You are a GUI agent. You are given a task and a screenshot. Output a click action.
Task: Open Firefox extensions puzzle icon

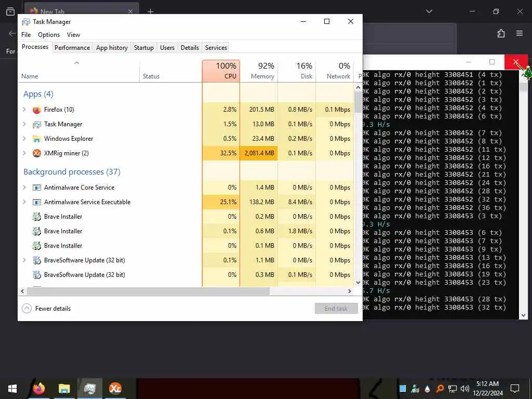tap(501, 33)
